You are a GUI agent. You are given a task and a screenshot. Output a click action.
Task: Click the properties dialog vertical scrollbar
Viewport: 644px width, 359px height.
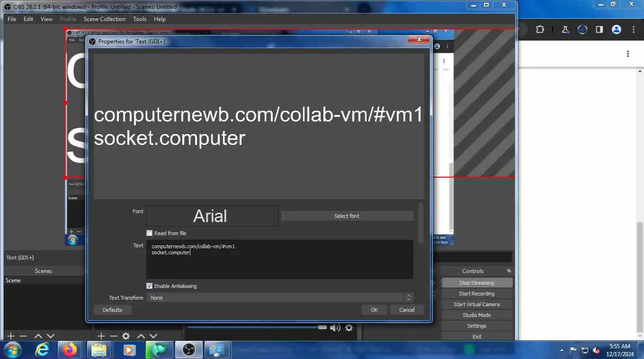click(x=421, y=223)
